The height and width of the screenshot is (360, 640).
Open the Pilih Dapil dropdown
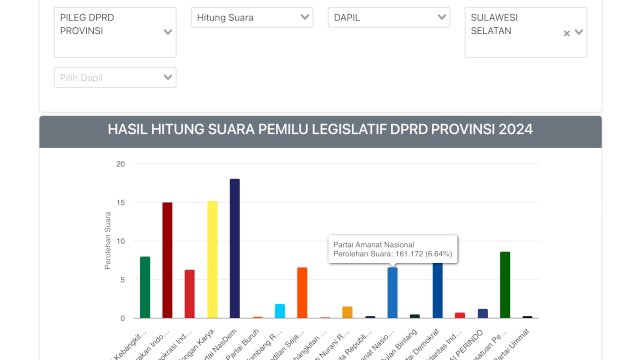[115, 78]
